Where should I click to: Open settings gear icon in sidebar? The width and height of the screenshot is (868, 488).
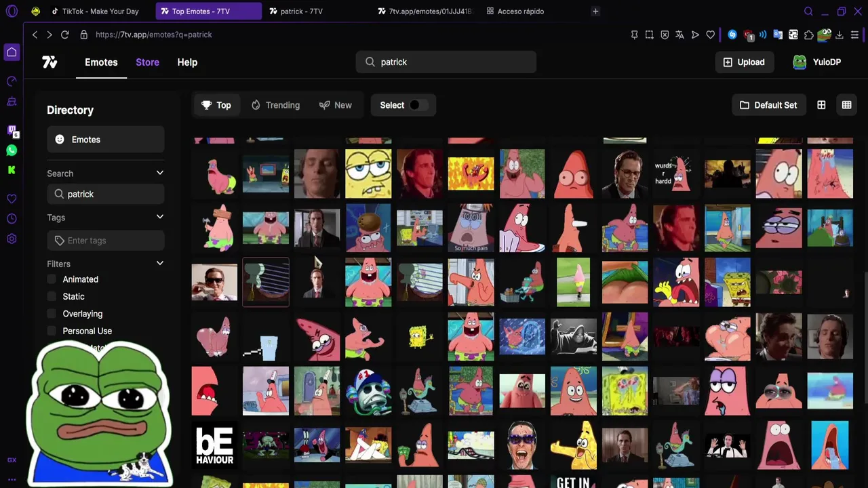[12, 239]
